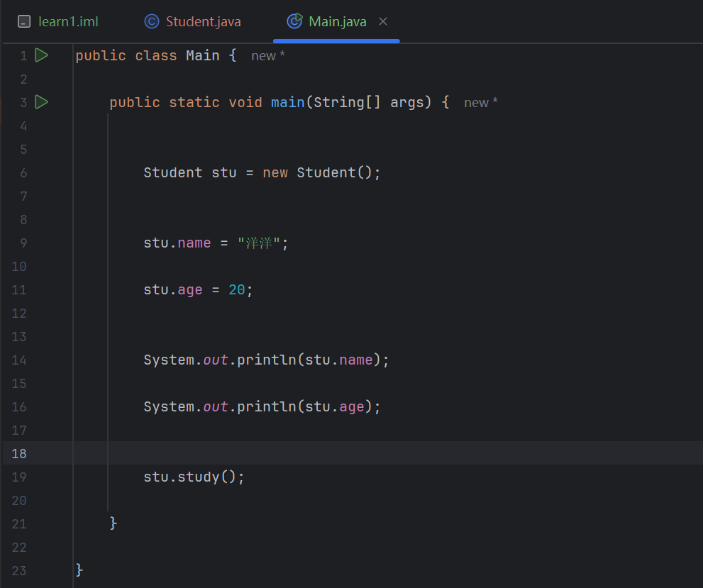The width and height of the screenshot is (703, 588).
Task: Click the 'new *' hint after main method
Action: (481, 103)
